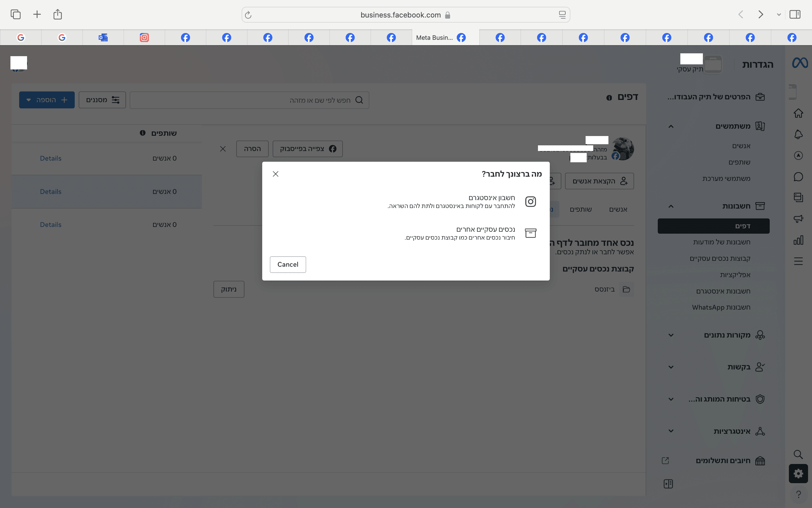
Task: Open אנשים in the settings sidebar
Action: point(741,146)
